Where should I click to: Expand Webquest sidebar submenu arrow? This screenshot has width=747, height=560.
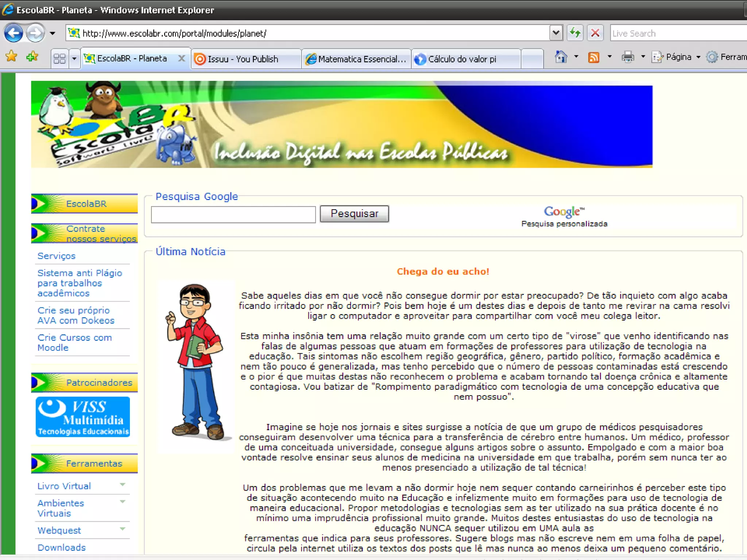tap(123, 529)
